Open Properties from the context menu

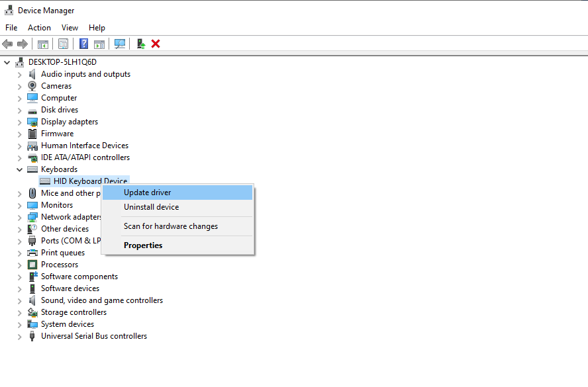coord(143,245)
